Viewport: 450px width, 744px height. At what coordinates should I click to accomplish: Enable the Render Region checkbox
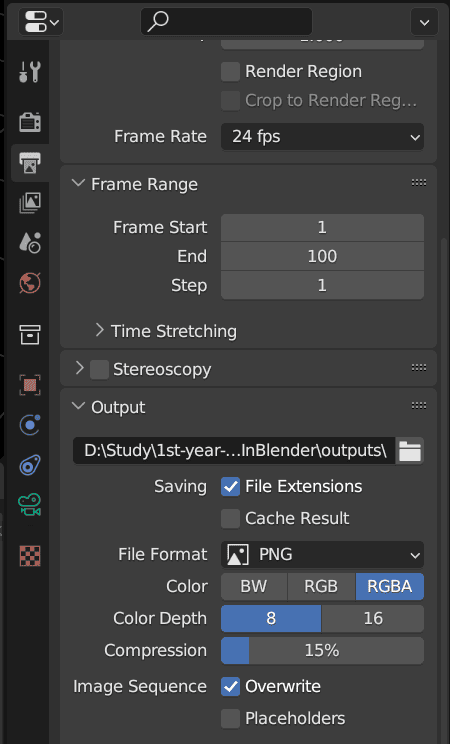click(x=231, y=72)
